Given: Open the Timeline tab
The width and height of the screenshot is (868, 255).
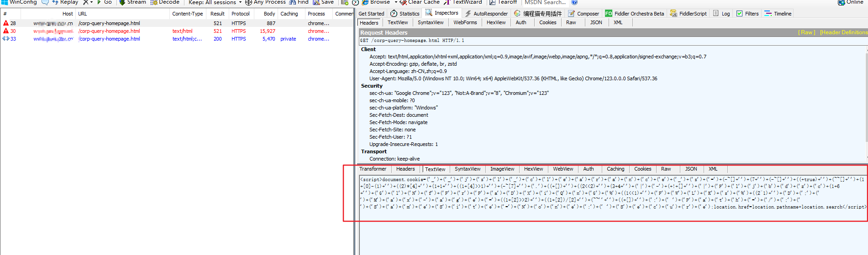Looking at the screenshot, I should click(x=778, y=14).
